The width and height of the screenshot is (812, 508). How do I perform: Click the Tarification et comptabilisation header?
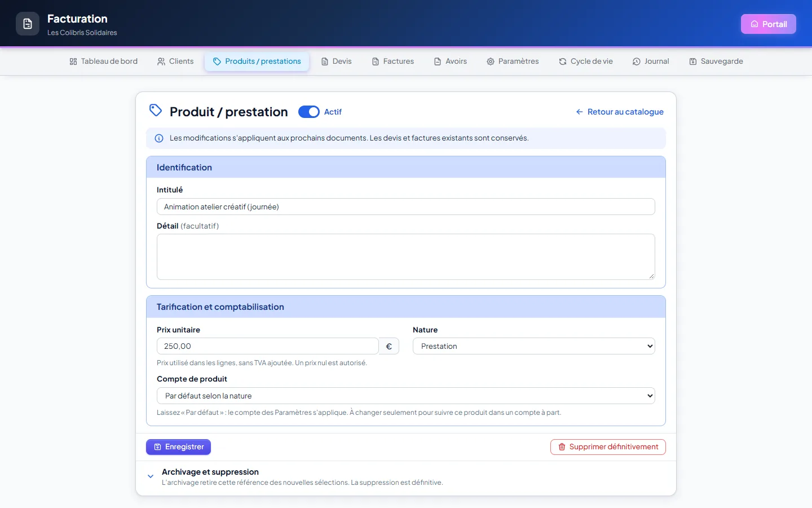[x=406, y=307]
